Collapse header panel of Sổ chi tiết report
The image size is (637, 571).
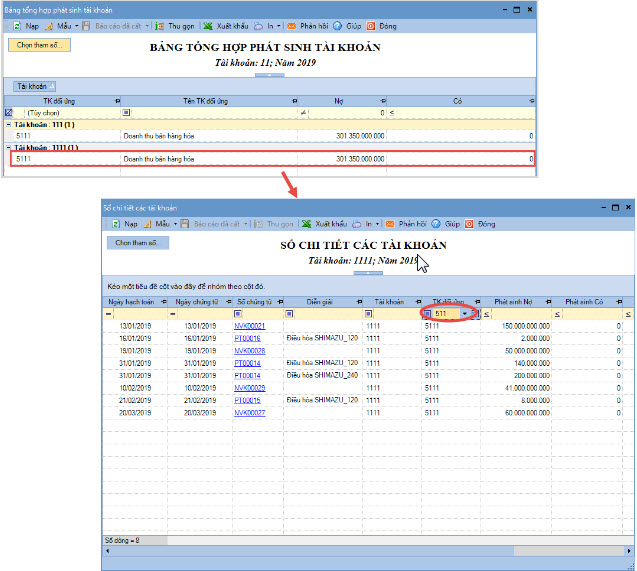tap(368, 273)
